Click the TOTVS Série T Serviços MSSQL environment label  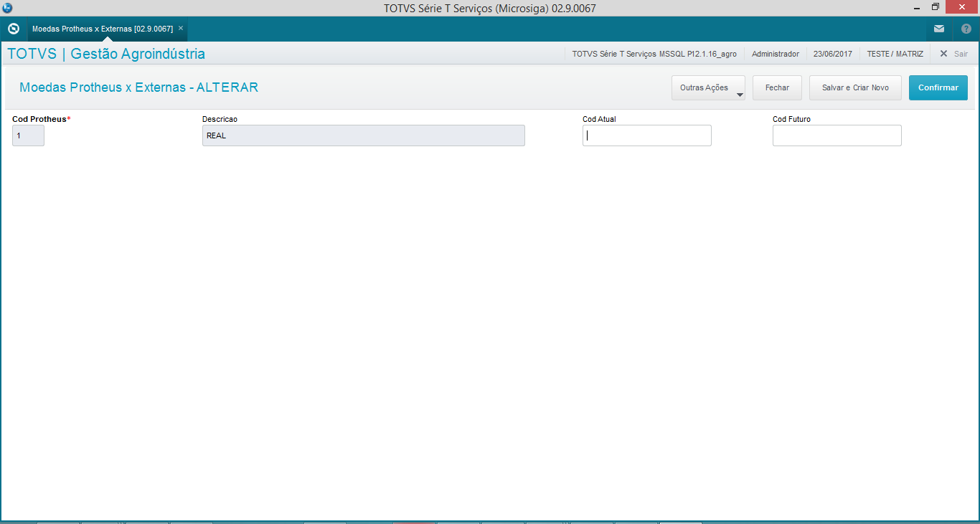point(654,54)
